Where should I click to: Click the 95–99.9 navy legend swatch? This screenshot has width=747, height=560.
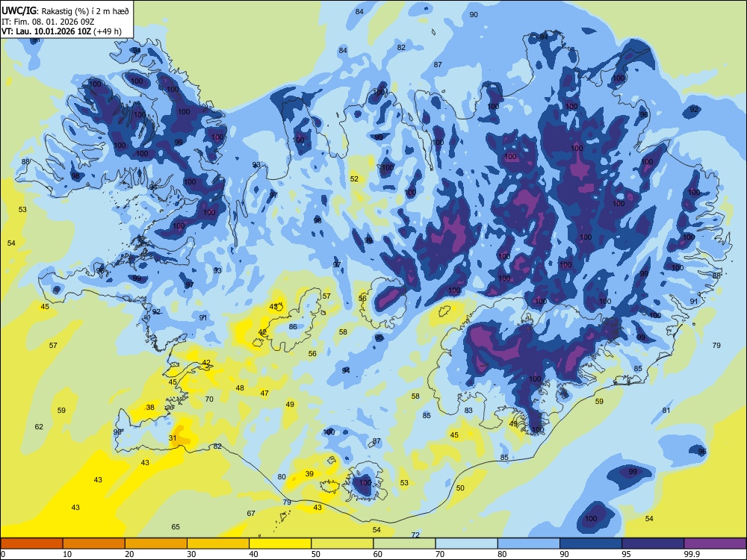coord(653,544)
